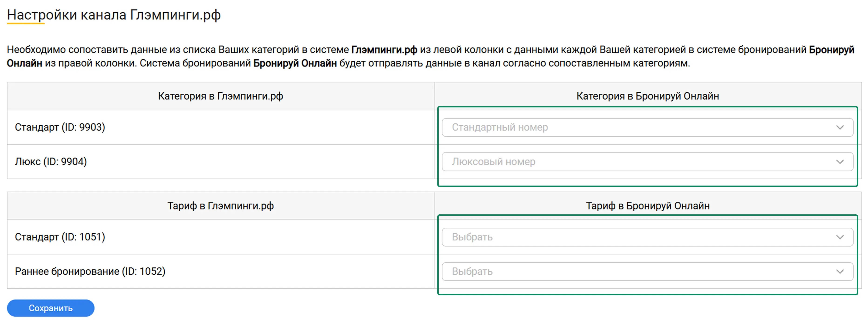
Task: Click chevron in Стандарт (ID: 1051) tariff row
Action: coord(840,237)
